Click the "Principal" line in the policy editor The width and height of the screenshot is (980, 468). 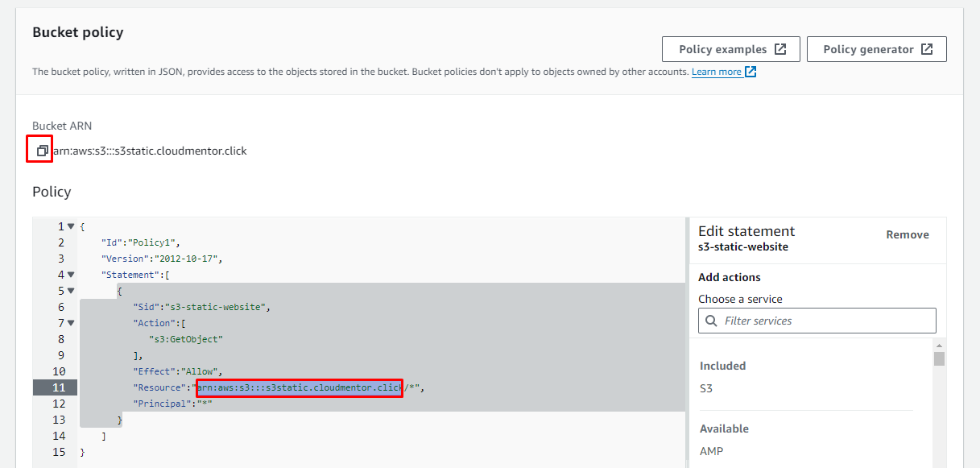(x=172, y=404)
